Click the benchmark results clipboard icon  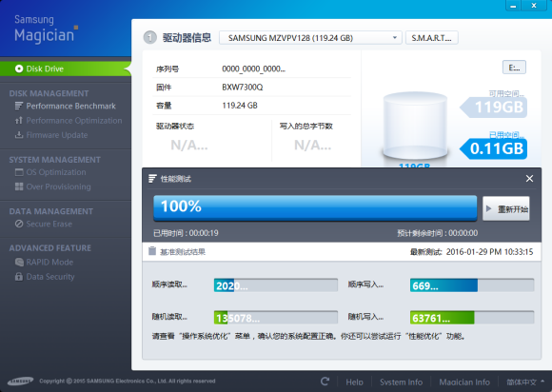[x=152, y=251]
